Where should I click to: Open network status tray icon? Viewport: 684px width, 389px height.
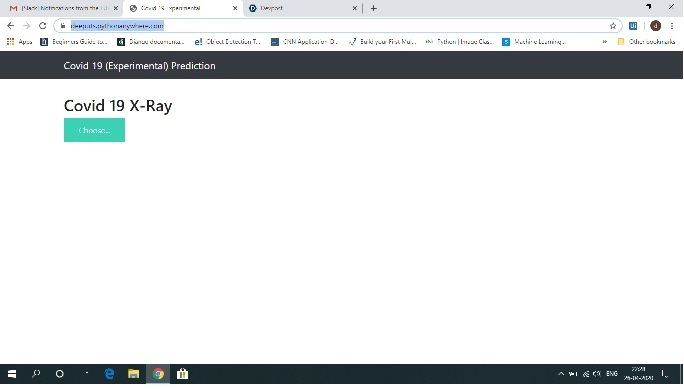[x=585, y=374]
